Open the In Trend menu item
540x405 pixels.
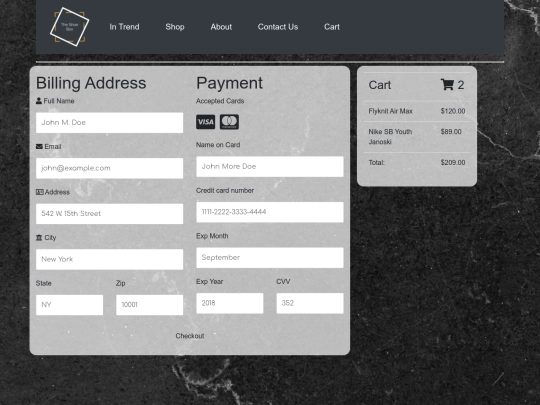coord(124,27)
